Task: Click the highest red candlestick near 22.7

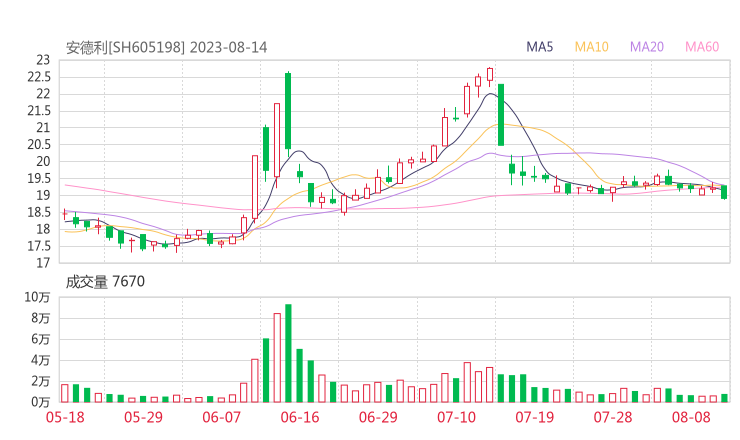Action: [490, 75]
